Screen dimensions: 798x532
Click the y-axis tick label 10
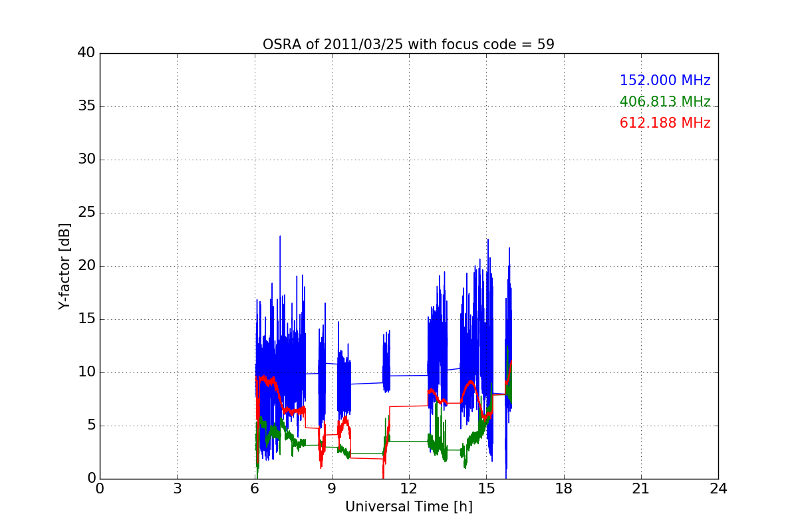point(86,372)
